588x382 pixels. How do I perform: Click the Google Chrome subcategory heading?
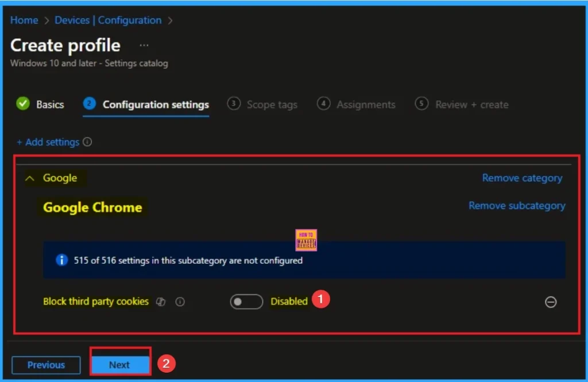[92, 207]
